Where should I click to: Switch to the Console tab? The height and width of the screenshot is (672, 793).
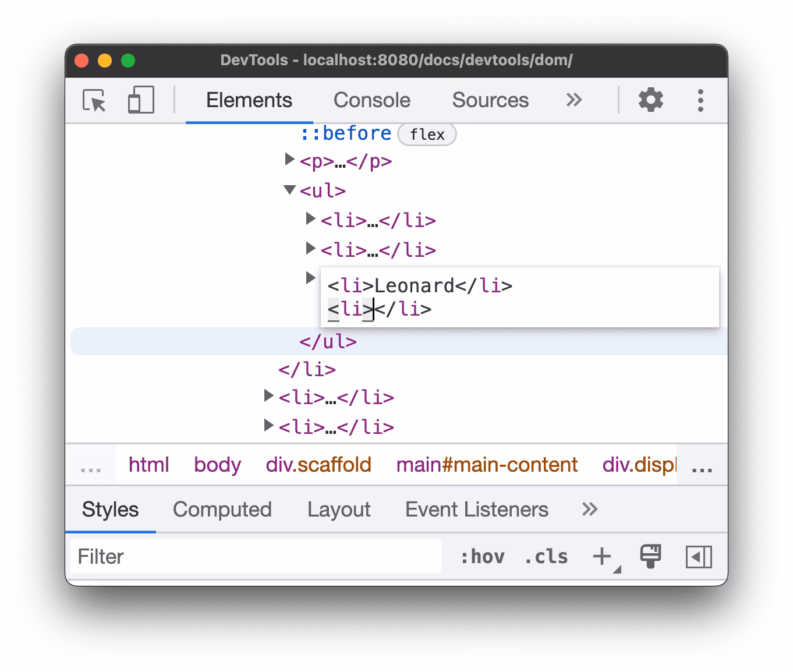(372, 100)
